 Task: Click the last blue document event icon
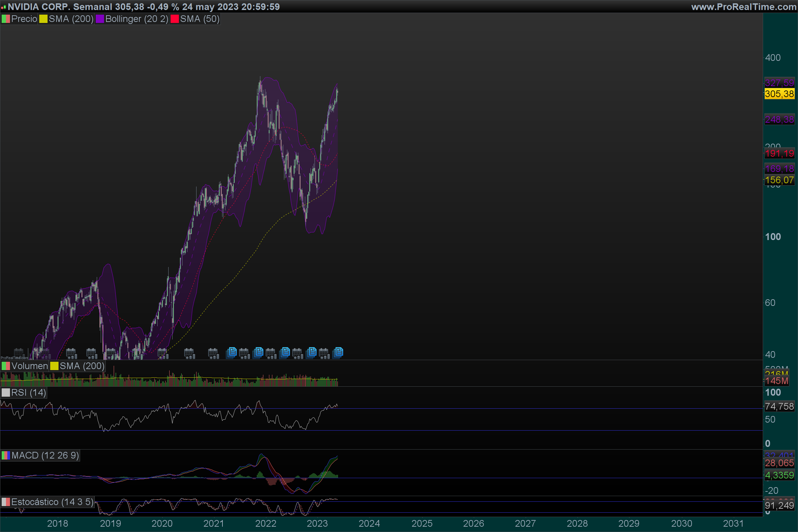(338, 352)
